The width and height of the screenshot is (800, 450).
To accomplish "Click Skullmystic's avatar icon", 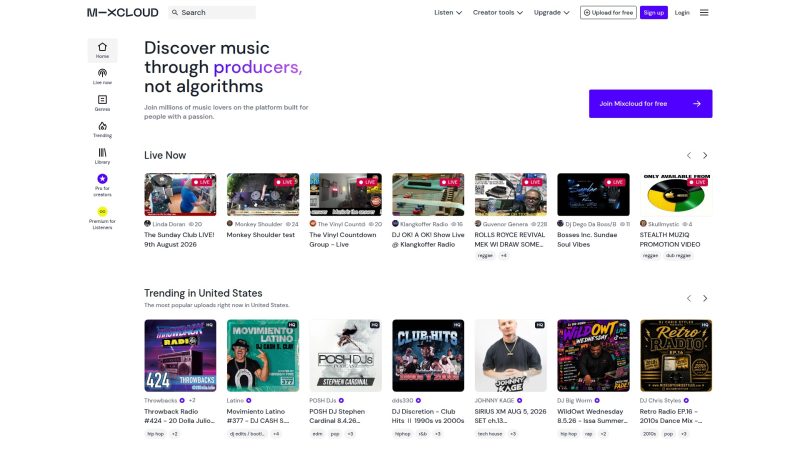I will click(x=643, y=223).
